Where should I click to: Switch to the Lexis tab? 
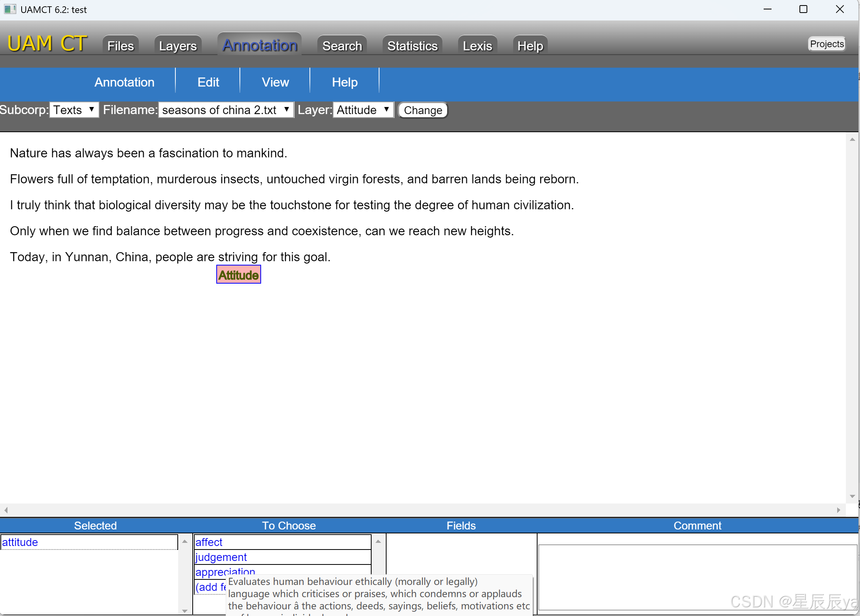477,46
